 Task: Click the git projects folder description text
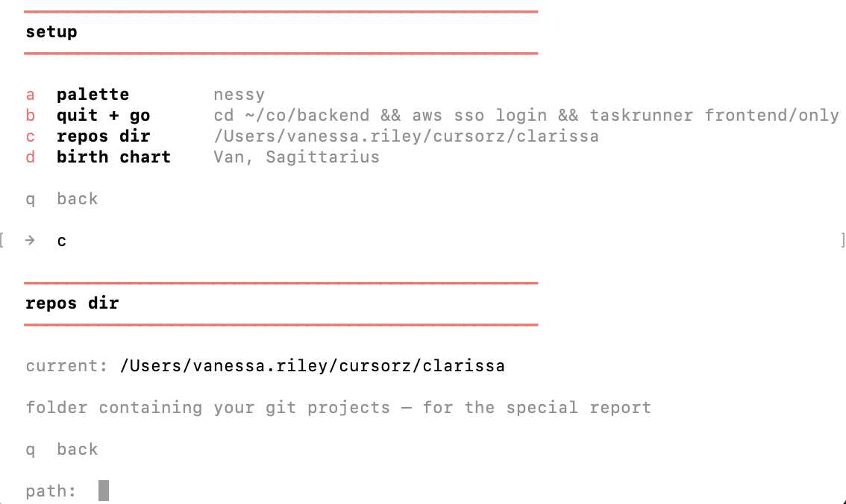[x=338, y=408]
